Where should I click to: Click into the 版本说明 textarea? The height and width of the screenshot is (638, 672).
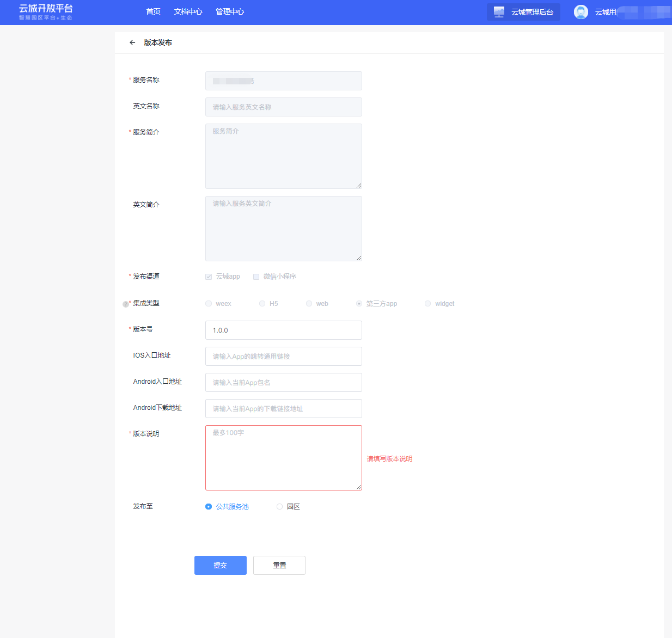click(284, 458)
